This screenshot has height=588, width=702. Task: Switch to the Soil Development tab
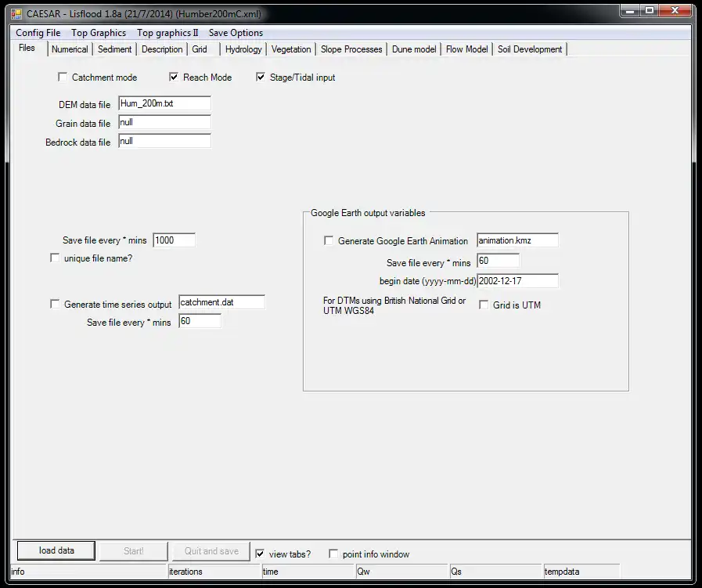coord(530,49)
